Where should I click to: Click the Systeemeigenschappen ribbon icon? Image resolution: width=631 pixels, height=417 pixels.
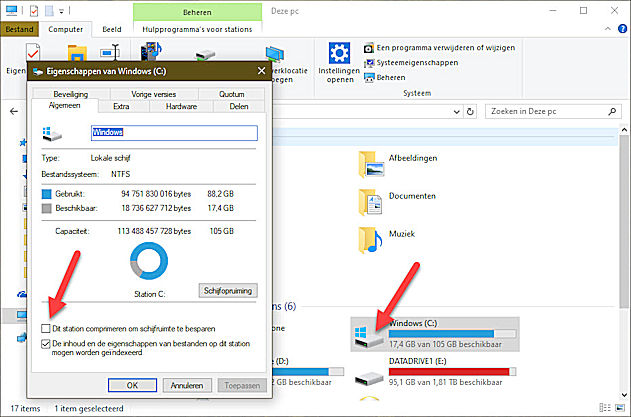click(369, 61)
